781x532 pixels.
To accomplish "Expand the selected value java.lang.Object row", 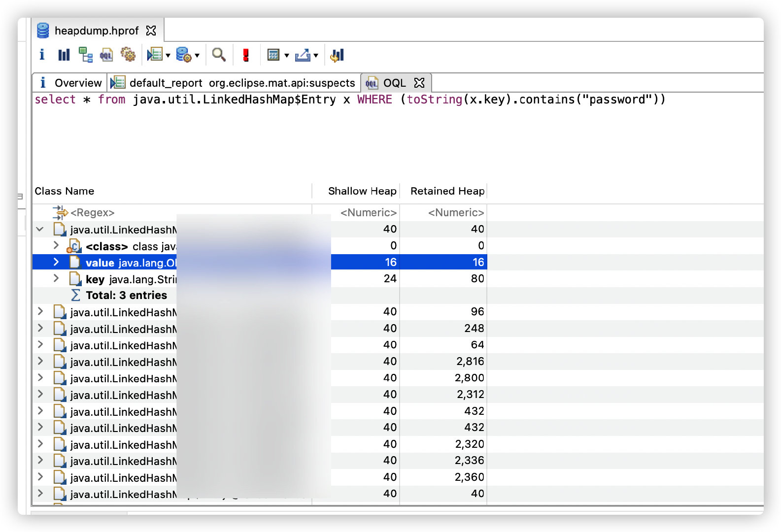I will (x=56, y=262).
